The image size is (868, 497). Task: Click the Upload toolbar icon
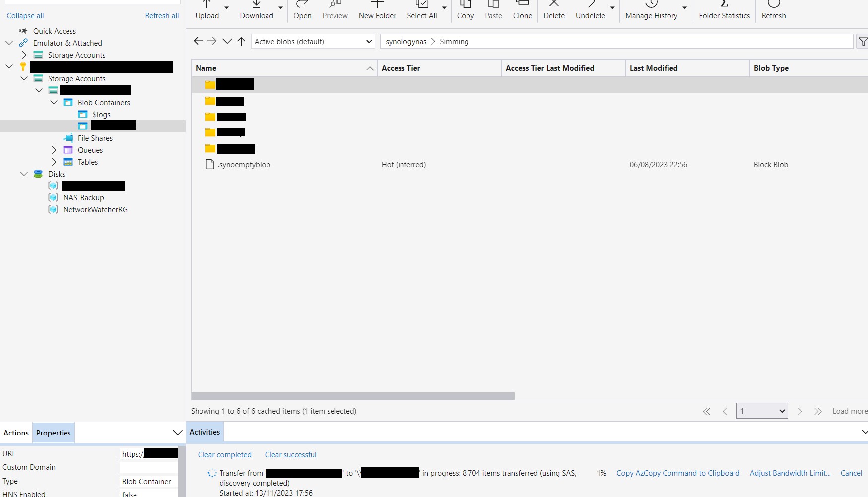[207, 10]
